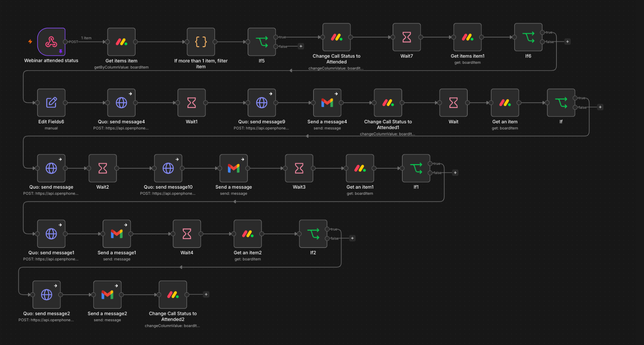
Task: Select the Quo: send message4 HTTP node
Action: [121, 103]
